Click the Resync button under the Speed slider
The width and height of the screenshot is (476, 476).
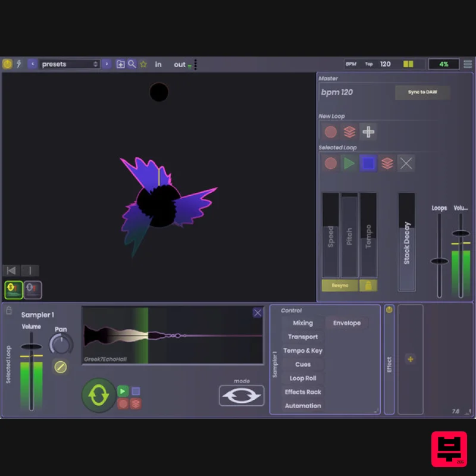tap(340, 286)
